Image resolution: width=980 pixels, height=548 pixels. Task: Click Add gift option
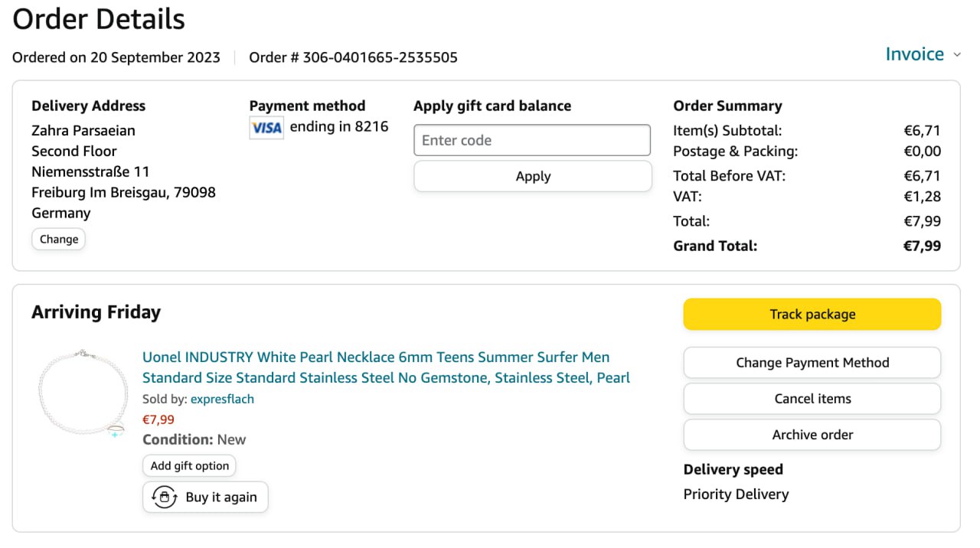189,465
